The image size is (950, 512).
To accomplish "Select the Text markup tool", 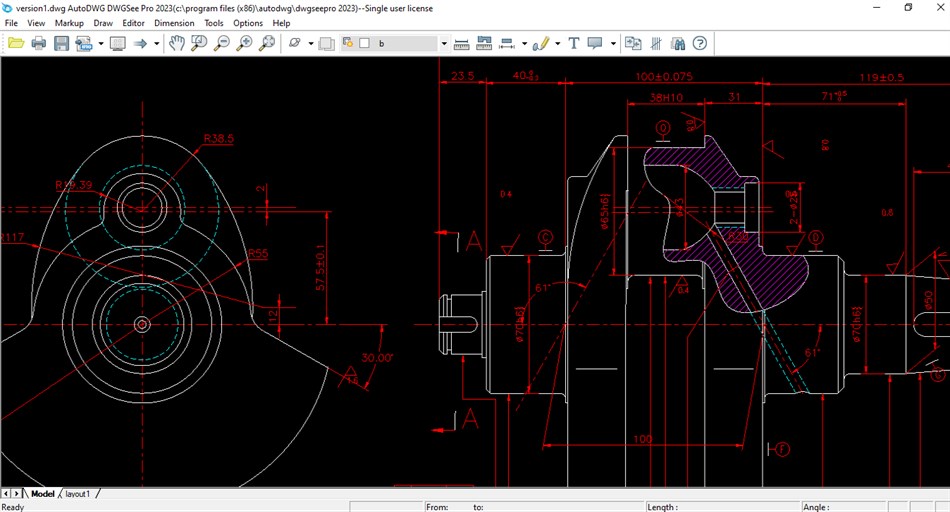I will pyautogui.click(x=573, y=43).
